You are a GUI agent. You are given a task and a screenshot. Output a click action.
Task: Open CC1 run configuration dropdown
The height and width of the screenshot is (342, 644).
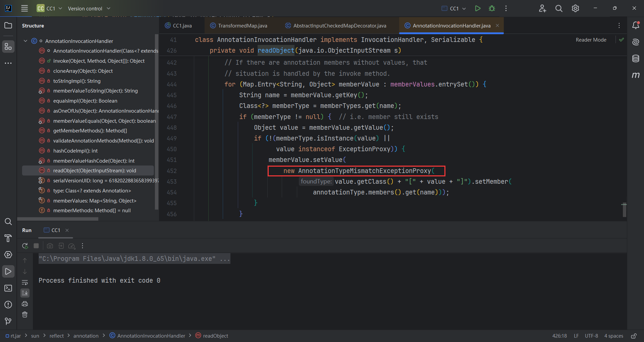pyautogui.click(x=454, y=8)
